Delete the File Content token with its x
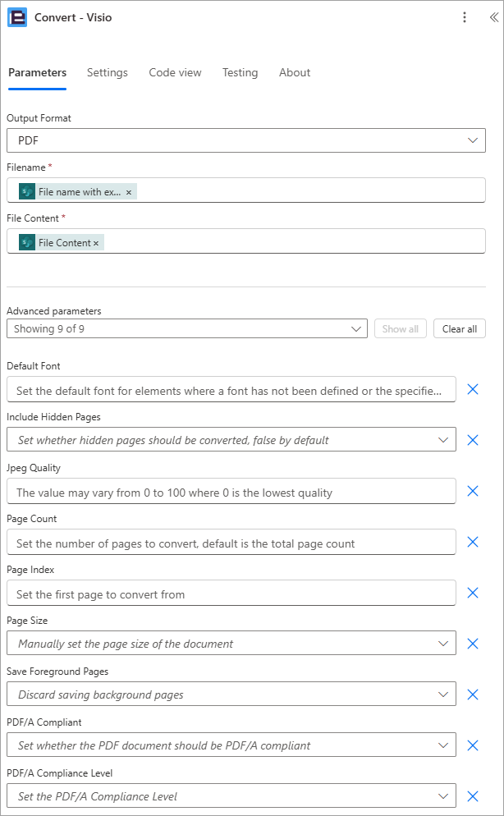504x816 pixels. [96, 243]
